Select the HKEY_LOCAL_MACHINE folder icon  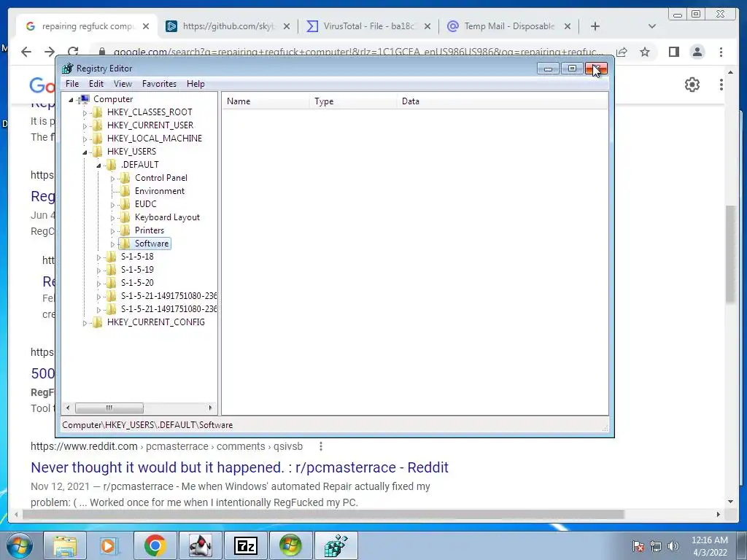point(97,138)
